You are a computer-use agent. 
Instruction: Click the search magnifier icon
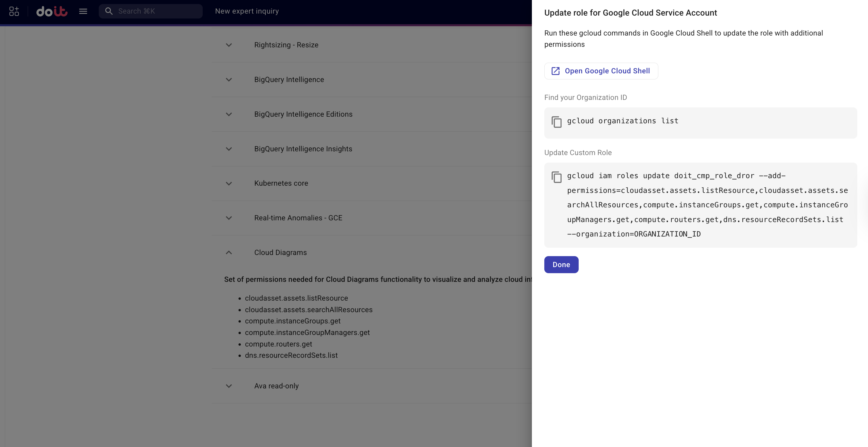109,12
